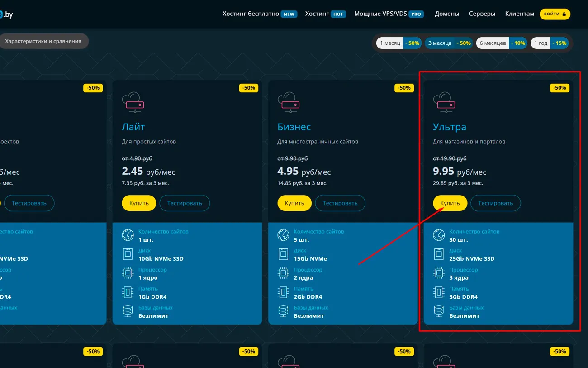
Task: Click the text 25Gb NVMe SSD
Action: [x=472, y=259]
